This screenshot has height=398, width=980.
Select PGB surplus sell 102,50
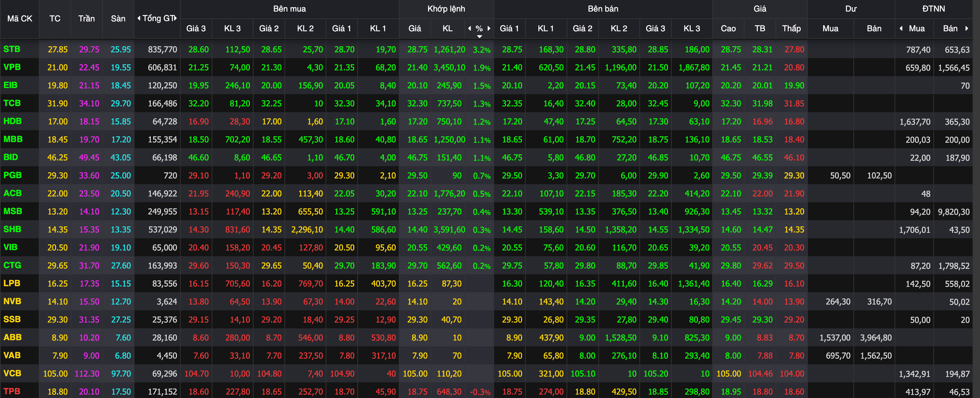click(x=879, y=176)
